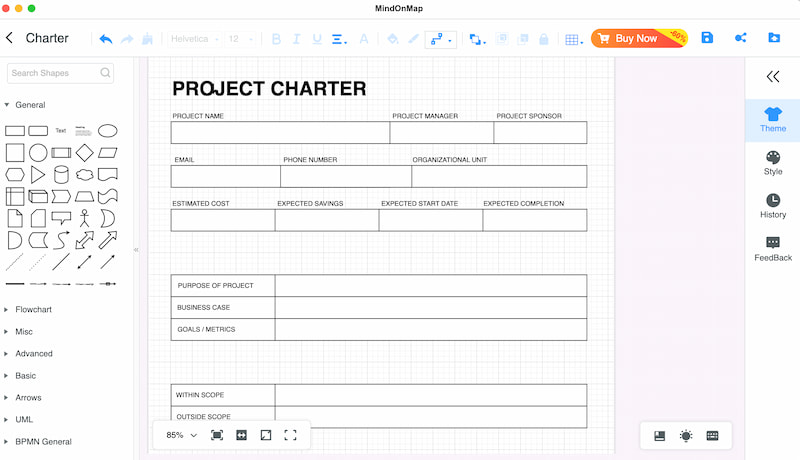Toggle italic formatting
The width and height of the screenshot is (800, 460).
pyautogui.click(x=296, y=39)
